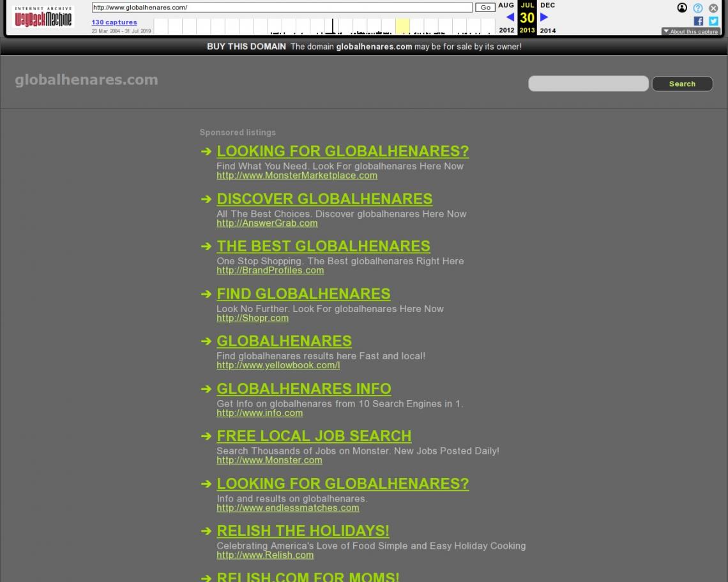Open RELISH THE HOLIDAYS! listing
Image resolution: width=728 pixels, height=582 pixels.
tap(303, 532)
